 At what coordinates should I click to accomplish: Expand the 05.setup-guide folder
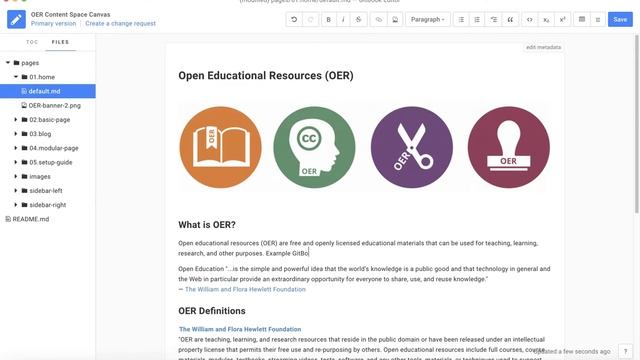coord(16,162)
